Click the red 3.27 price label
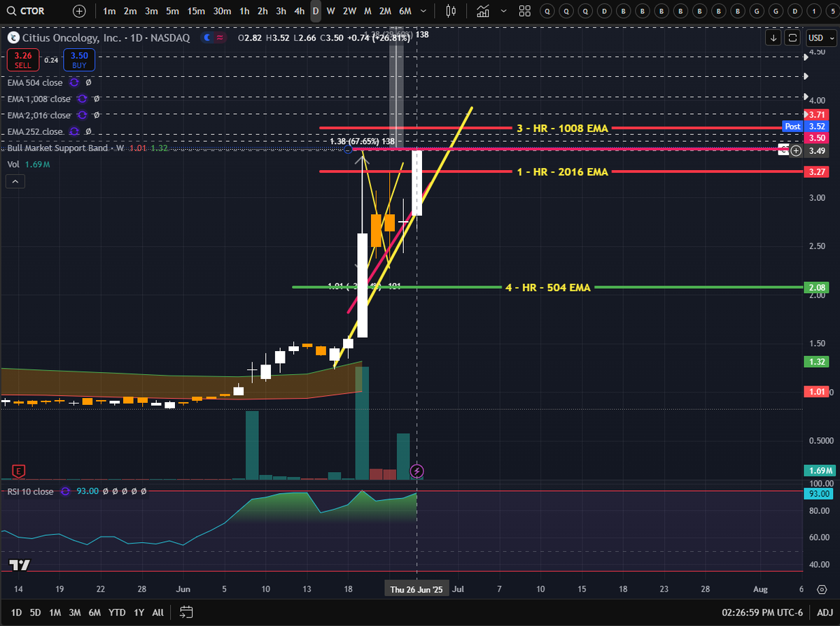Image resolution: width=840 pixels, height=626 pixels. pyautogui.click(x=818, y=171)
